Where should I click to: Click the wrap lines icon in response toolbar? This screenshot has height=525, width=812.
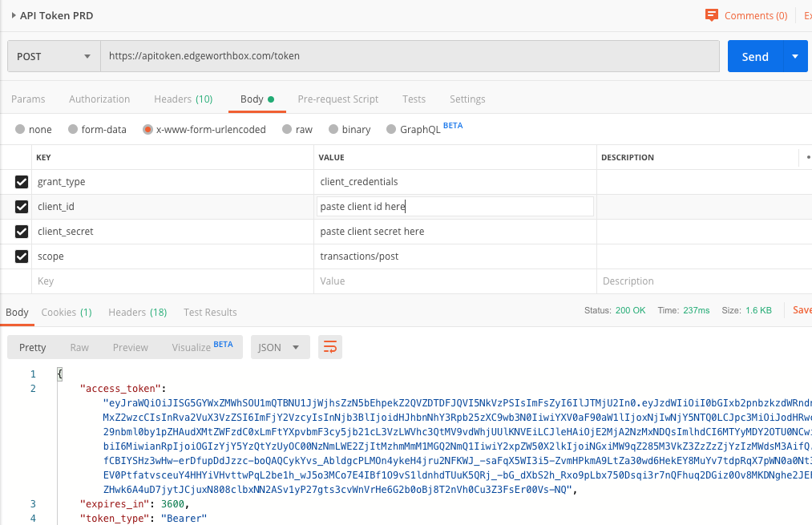[330, 347]
